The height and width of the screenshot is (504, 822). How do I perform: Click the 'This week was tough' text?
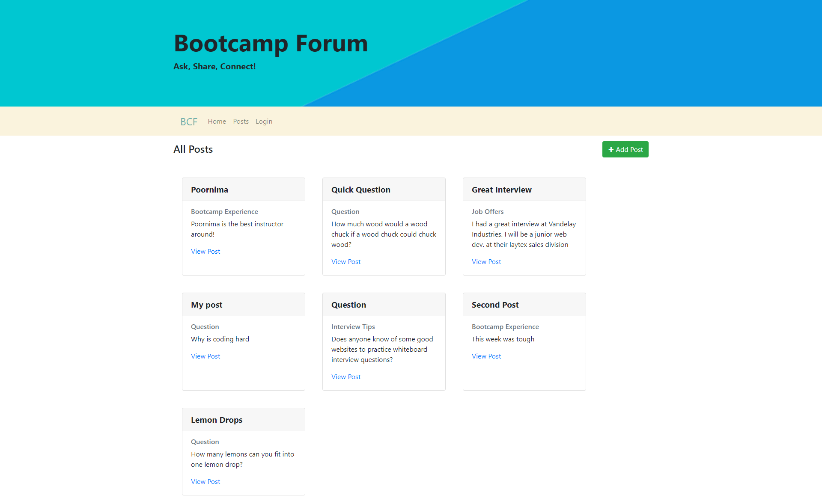(x=503, y=339)
